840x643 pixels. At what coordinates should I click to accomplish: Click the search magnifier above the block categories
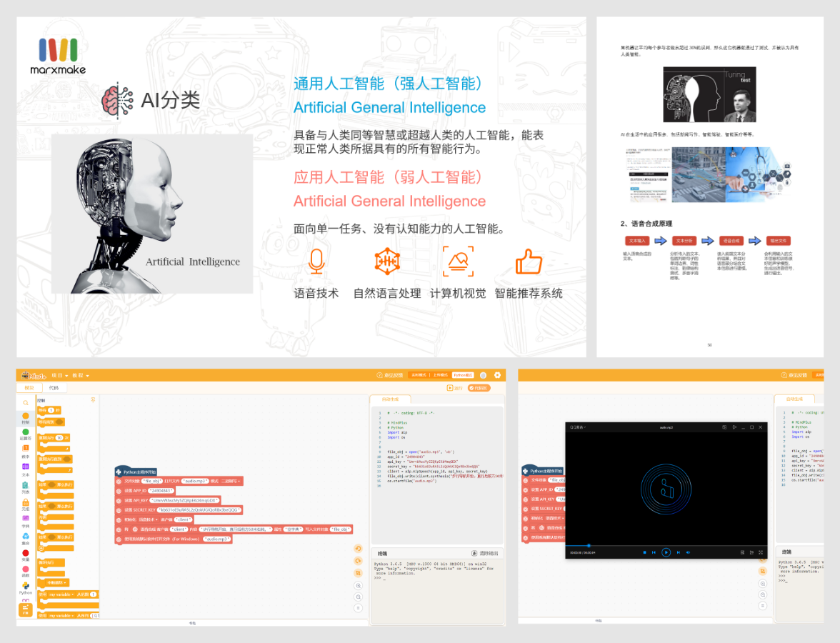[x=26, y=403]
